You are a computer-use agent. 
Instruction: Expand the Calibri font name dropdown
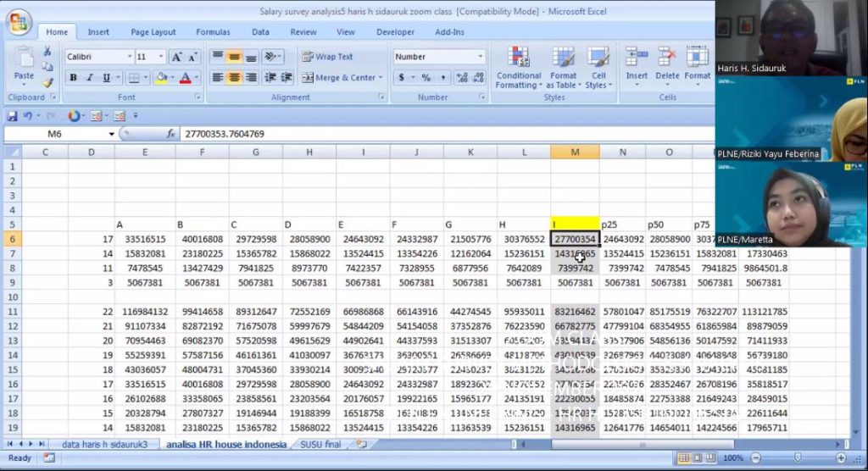pos(128,57)
